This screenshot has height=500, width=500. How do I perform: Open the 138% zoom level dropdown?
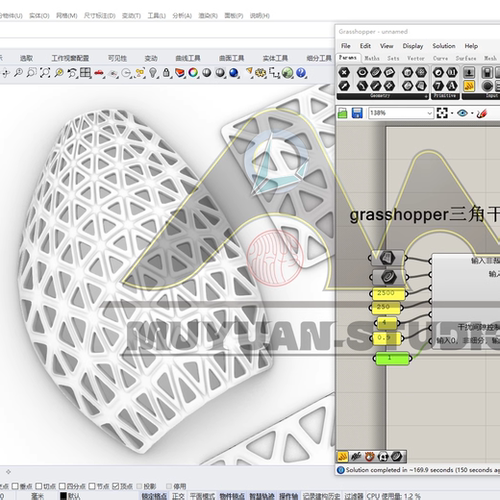[401, 113]
